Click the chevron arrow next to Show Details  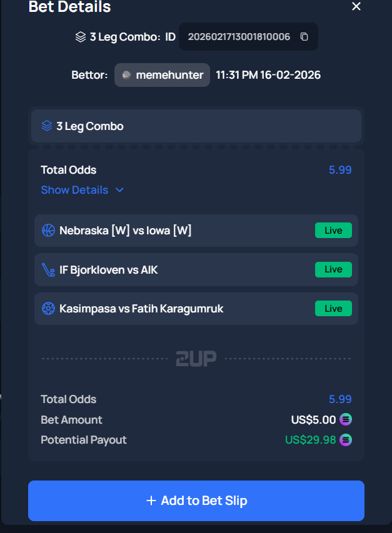pos(119,190)
